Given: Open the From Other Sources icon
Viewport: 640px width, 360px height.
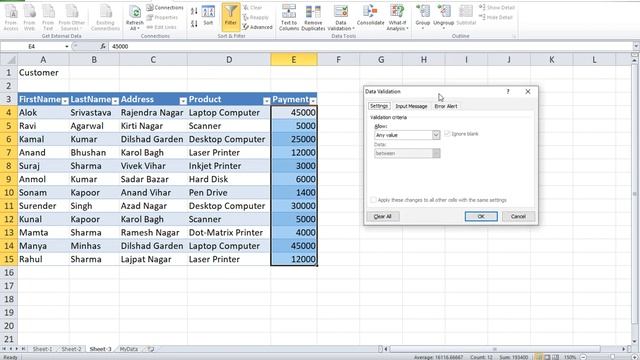Looking at the screenshot, I should 71,17.
